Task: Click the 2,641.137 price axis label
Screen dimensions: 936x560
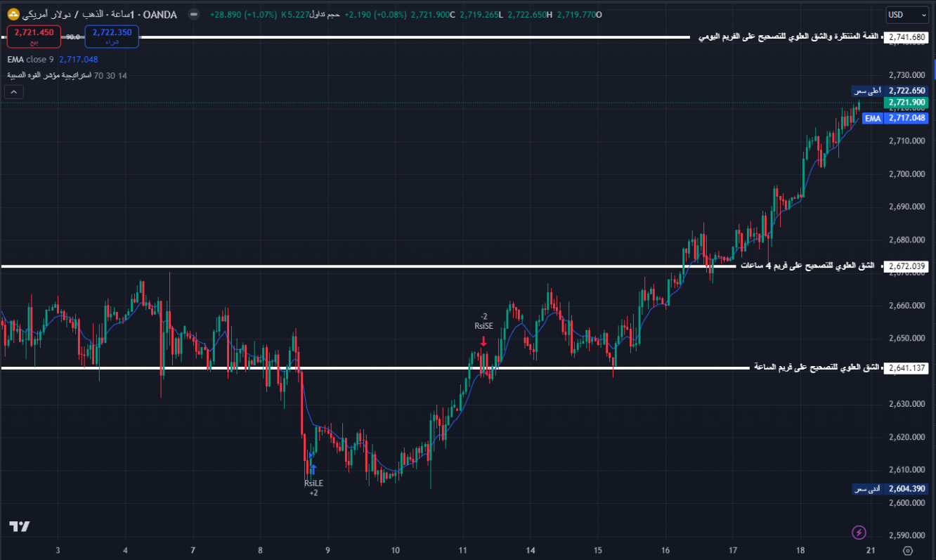Action: (907, 367)
